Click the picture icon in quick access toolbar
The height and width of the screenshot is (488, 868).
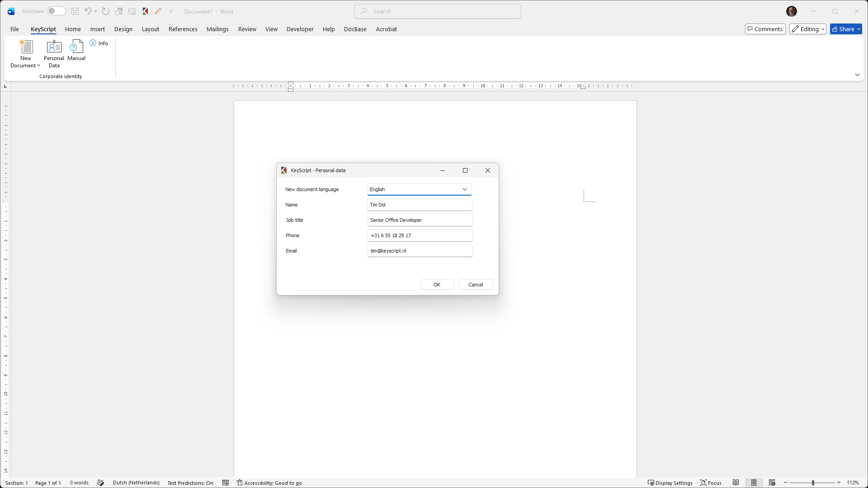[x=132, y=11]
